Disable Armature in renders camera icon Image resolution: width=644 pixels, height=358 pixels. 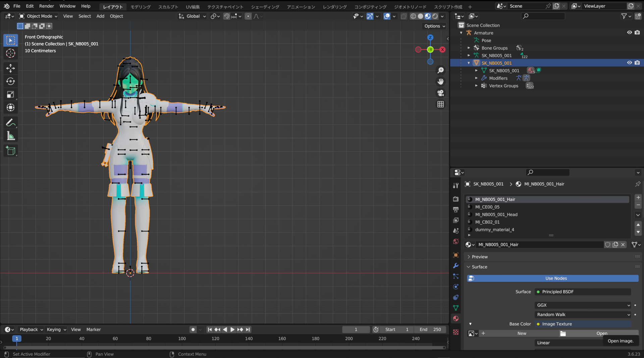[637, 33]
